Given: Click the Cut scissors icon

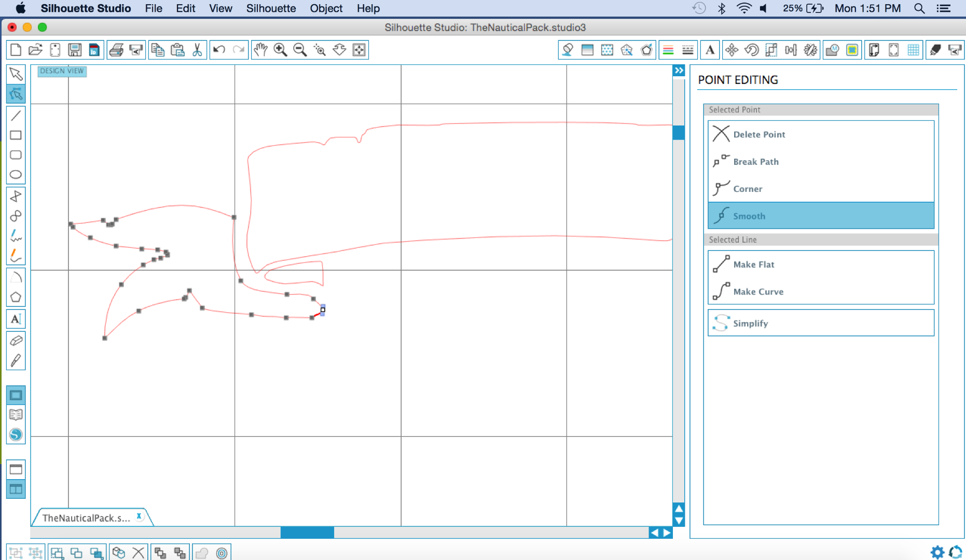Looking at the screenshot, I should coord(197,50).
